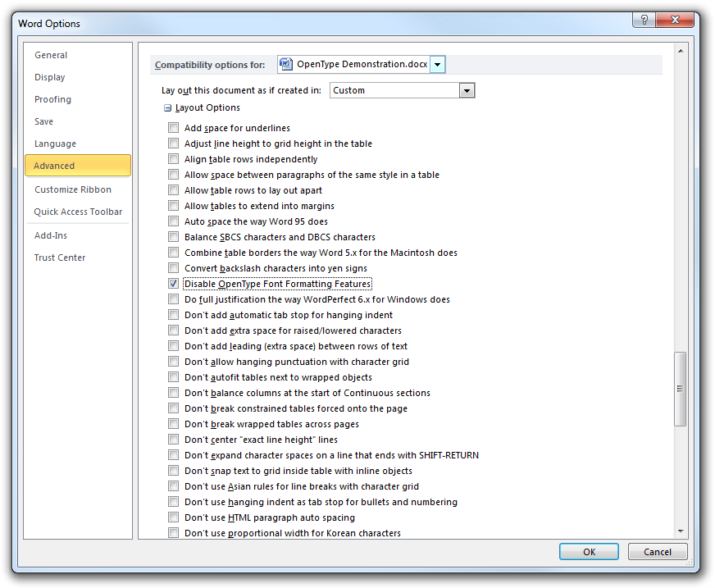715x588 pixels.
Task: Collapse the Layout Options section
Action: (x=169, y=107)
